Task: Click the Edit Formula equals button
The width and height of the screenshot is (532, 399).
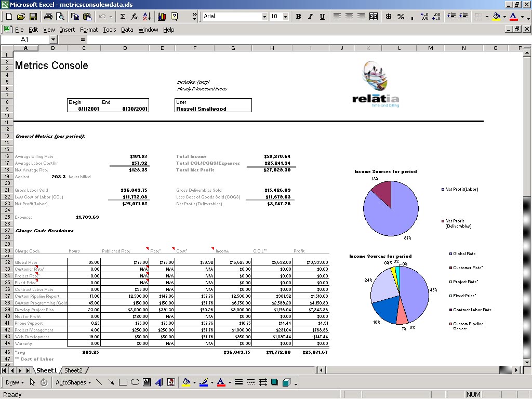Action: tap(83, 39)
